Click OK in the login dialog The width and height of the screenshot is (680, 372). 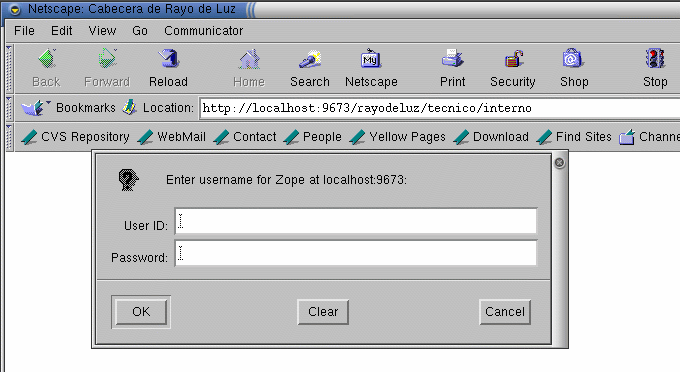141,312
